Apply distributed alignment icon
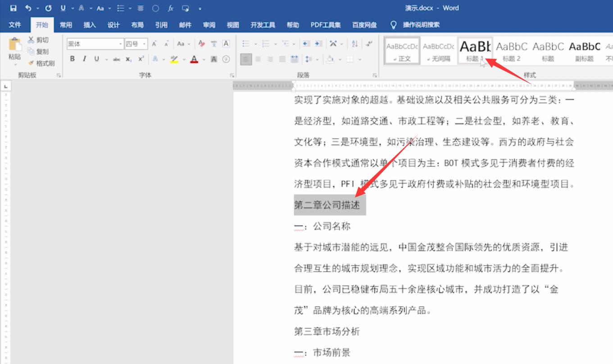The image size is (613, 364). coord(295,59)
